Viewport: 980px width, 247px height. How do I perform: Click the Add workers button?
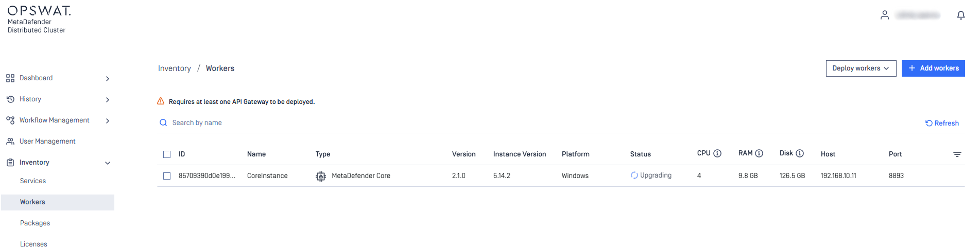[933, 68]
